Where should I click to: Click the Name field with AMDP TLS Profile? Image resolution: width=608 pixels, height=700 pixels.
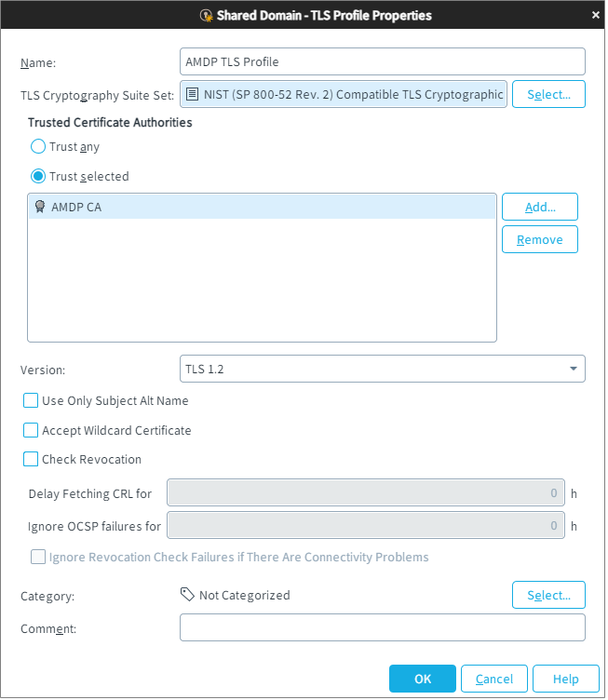[382, 61]
